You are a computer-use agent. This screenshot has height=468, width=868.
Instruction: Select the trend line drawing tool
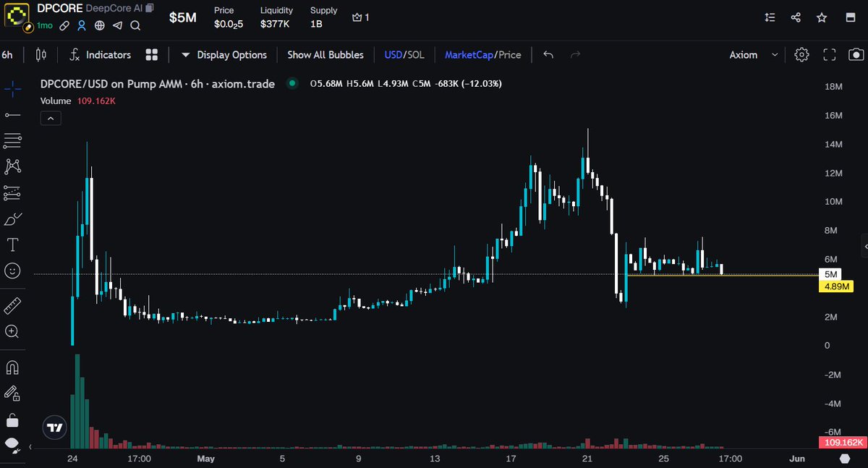[x=12, y=114]
